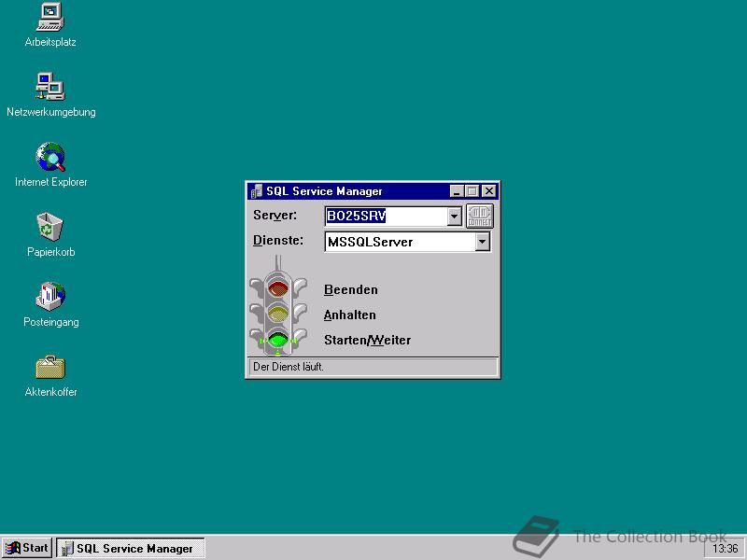Viewport: 747px width, 560px height.
Task: Click the SQL Service Manager title bar icon
Action: [256, 191]
